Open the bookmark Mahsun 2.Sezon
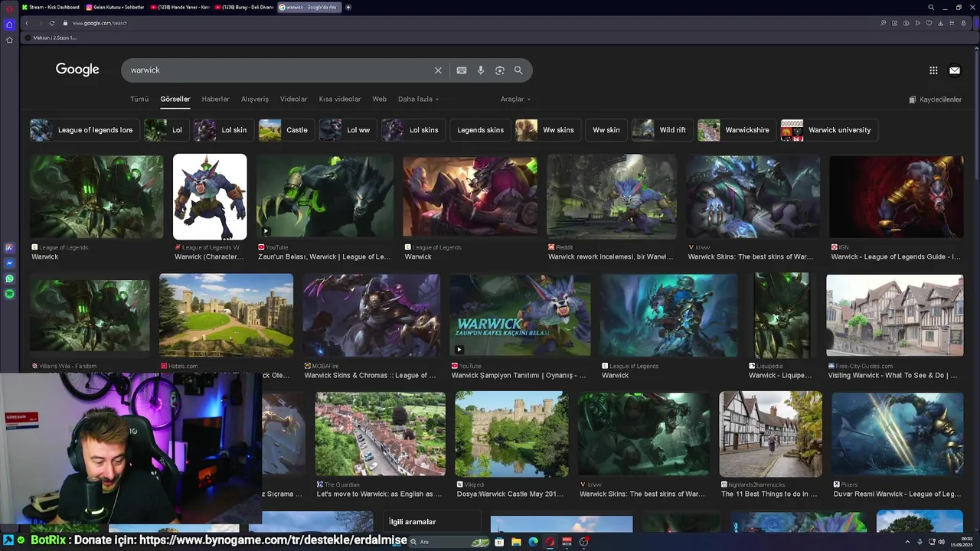980x551 pixels. pyautogui.click(x=50, y=37)
